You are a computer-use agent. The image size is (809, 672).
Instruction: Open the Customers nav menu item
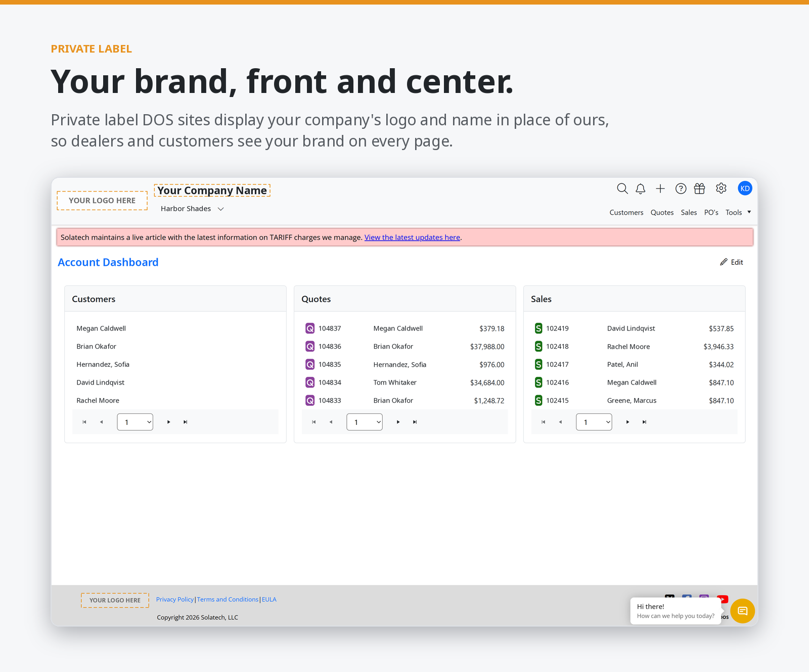(x=626, y=213)
